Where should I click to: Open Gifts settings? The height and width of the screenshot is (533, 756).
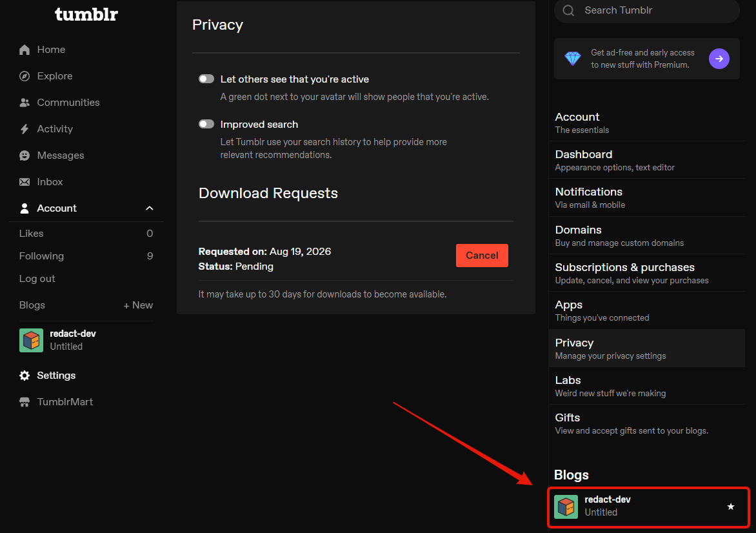[x=647, y=423]
